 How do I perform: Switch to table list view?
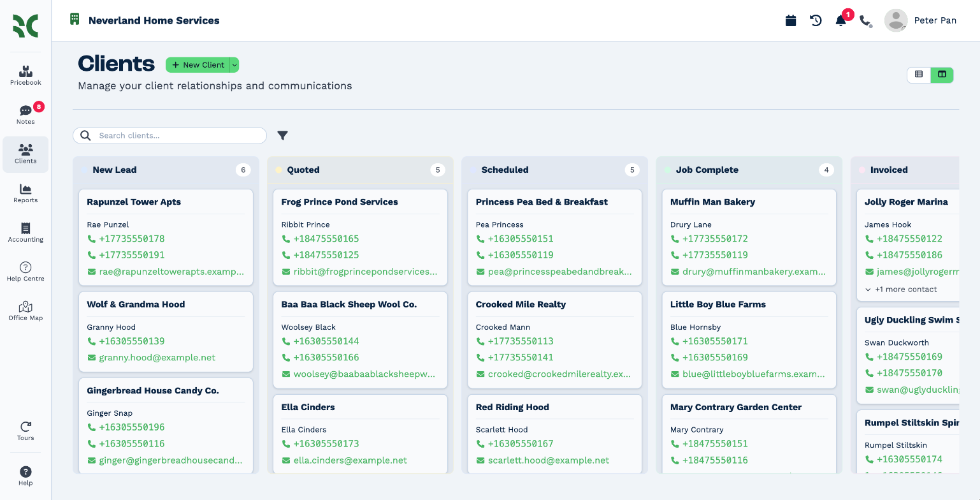[919, 75]
